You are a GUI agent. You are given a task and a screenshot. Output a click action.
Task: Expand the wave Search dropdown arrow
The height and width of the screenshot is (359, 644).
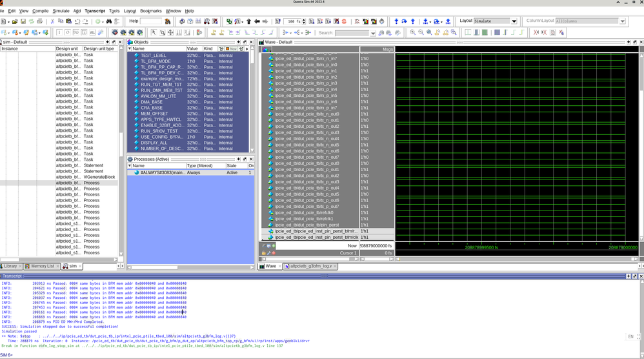(x=373, y=33)
